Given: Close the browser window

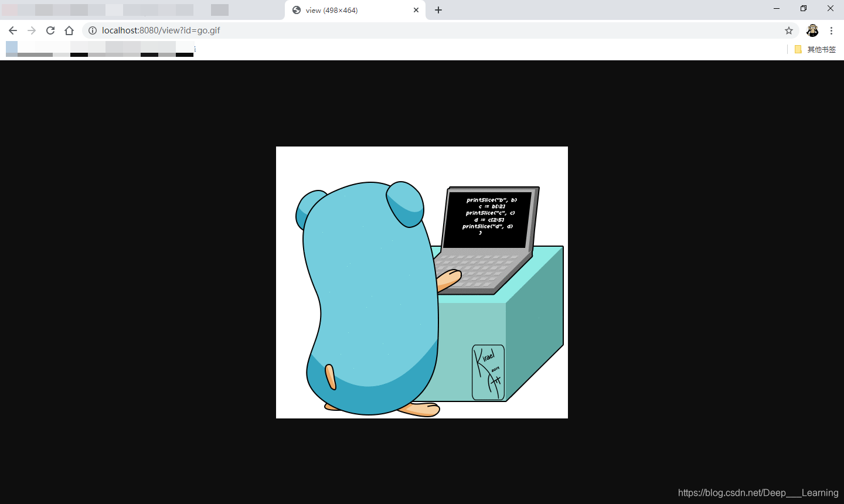Looking at the screenshot, I should pos(831,8).
